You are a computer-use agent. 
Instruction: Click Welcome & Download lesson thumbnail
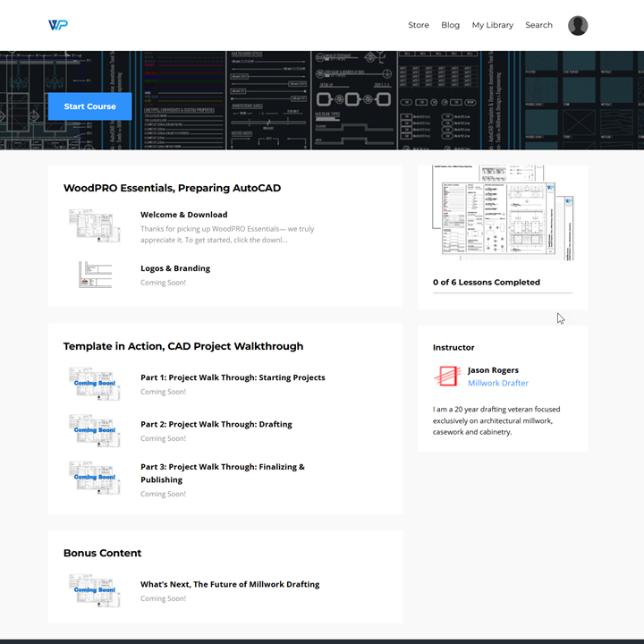(x=95, y=225)
